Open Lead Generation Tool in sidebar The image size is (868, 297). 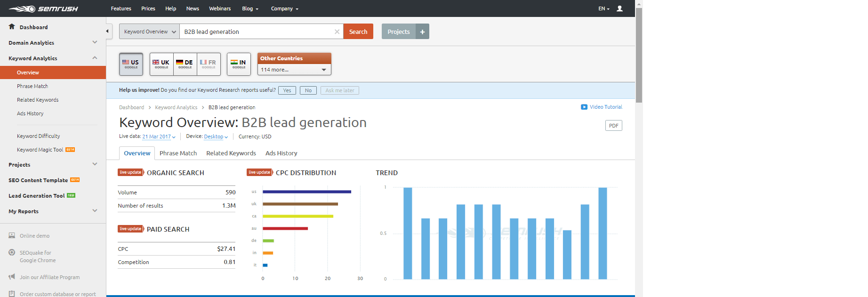[x=37, y=196]
